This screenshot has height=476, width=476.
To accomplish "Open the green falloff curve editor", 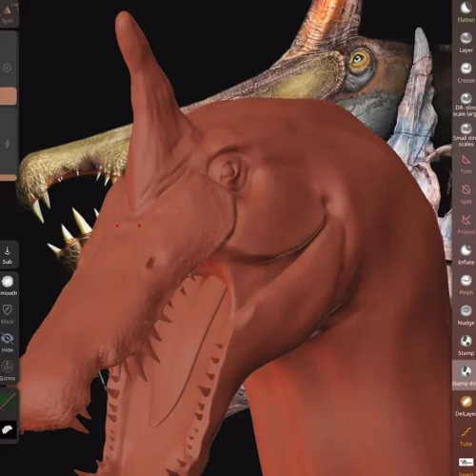I will click(8, 402).
